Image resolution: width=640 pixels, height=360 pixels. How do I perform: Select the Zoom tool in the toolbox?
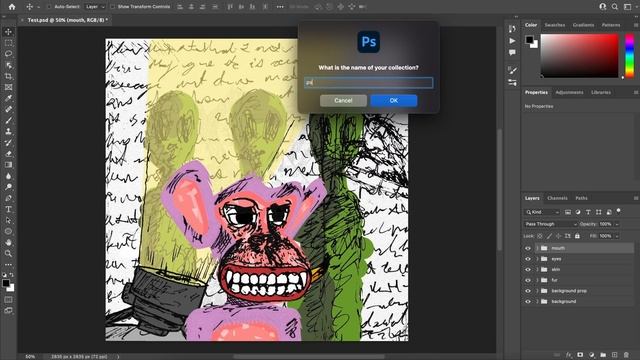pos(8,253)
